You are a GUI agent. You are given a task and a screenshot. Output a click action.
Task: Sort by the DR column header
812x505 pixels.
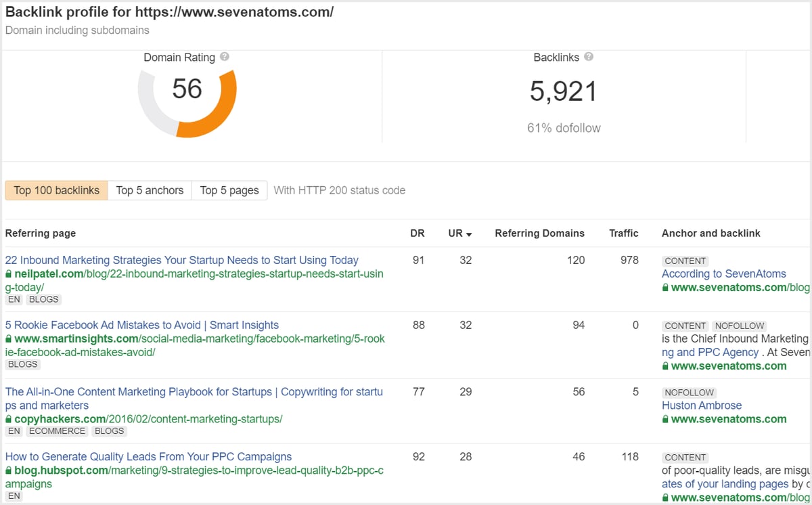coord(418,233)
